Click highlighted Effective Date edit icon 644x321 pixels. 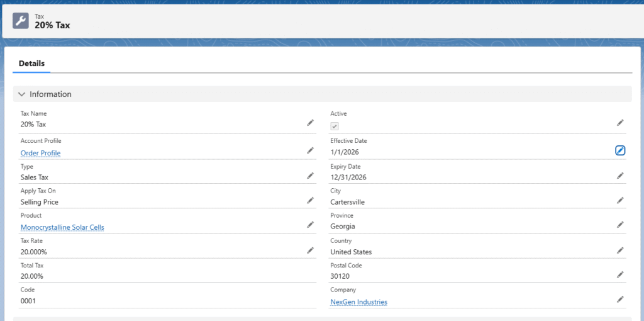pos(620,150)
